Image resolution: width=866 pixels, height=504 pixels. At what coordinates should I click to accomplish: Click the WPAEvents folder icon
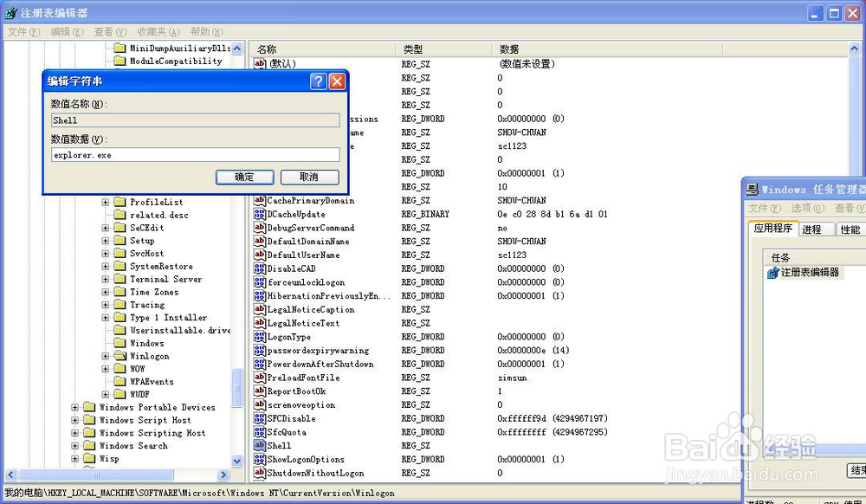tap(120, 381)
